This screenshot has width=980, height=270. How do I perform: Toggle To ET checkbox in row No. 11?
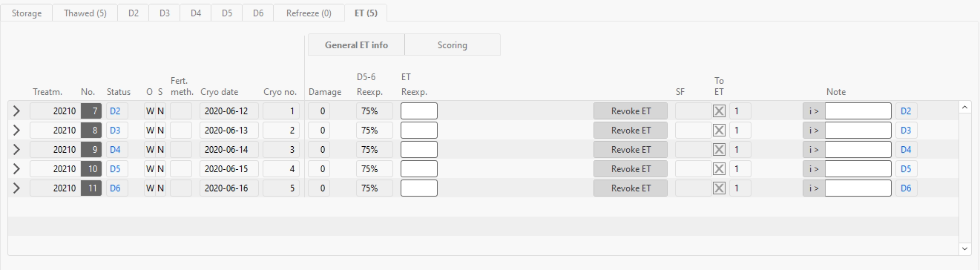(719, 188)
